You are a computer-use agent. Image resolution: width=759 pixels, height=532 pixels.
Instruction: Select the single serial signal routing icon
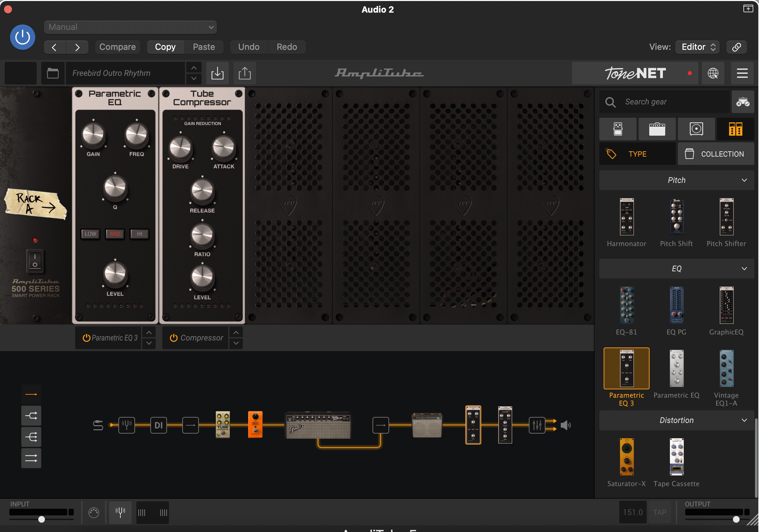31,394
